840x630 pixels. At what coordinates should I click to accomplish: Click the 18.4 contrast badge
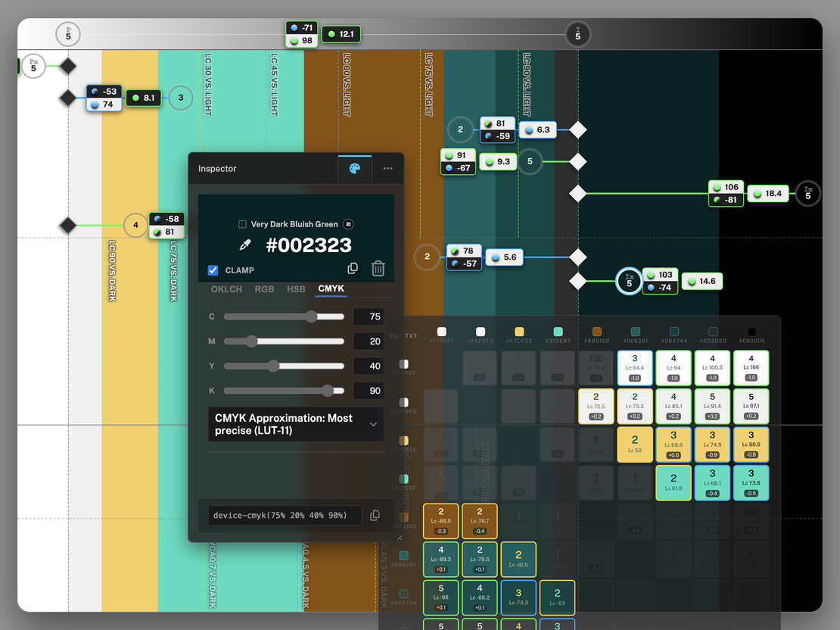click(x=768, y=194)
